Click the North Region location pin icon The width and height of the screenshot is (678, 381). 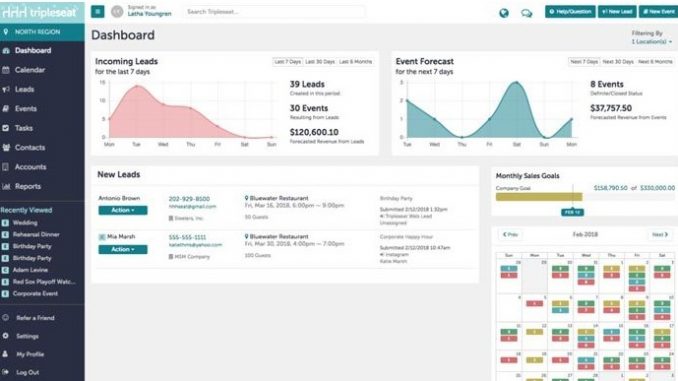6,32
